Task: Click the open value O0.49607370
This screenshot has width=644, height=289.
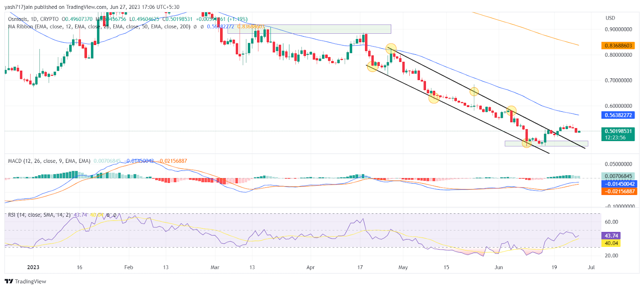Action: 77,19
